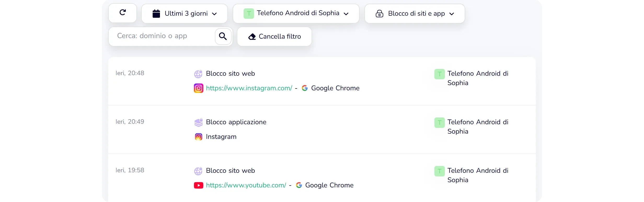Click Instagram app icon in 20:49 row
644x202 pixels.
pos(199,137)
